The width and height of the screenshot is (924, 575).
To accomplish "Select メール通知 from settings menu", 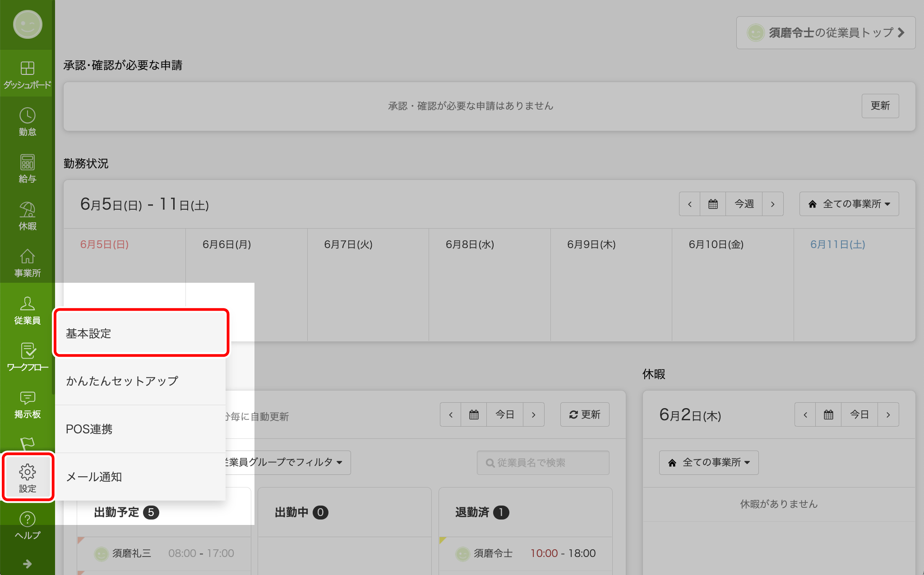I will 140,477.
